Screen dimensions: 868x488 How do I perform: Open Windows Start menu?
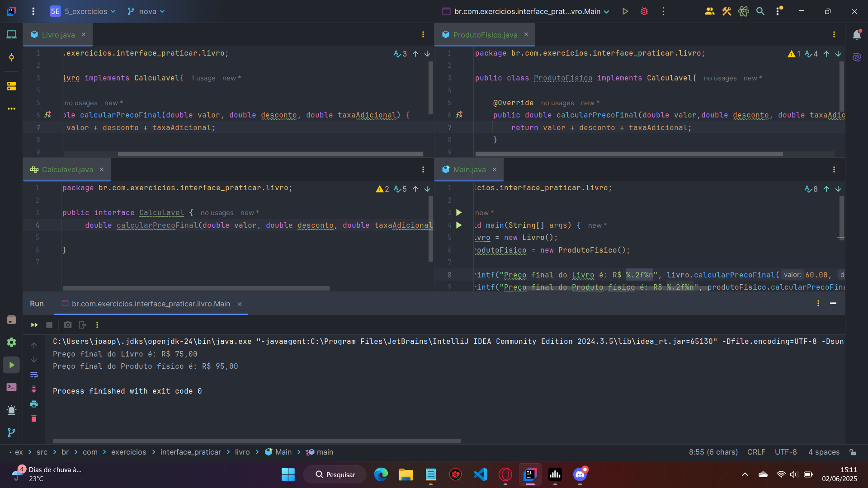click(x=288, y=474)
